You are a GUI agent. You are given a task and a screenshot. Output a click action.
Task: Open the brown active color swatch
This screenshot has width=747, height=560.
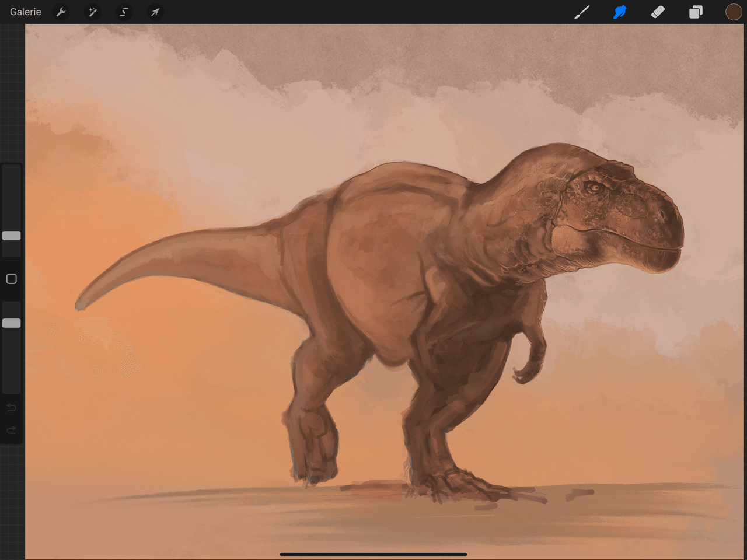pos(734,12)
